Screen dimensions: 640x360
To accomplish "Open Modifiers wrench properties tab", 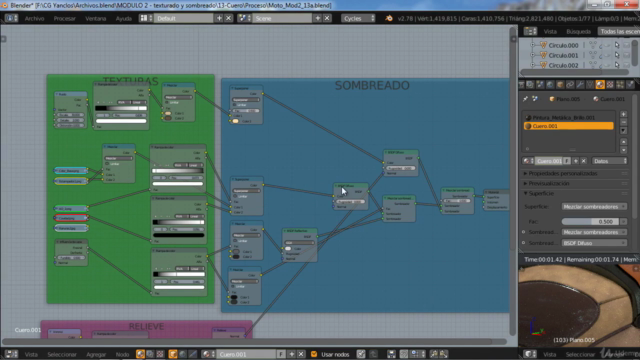I will point(580,84).
